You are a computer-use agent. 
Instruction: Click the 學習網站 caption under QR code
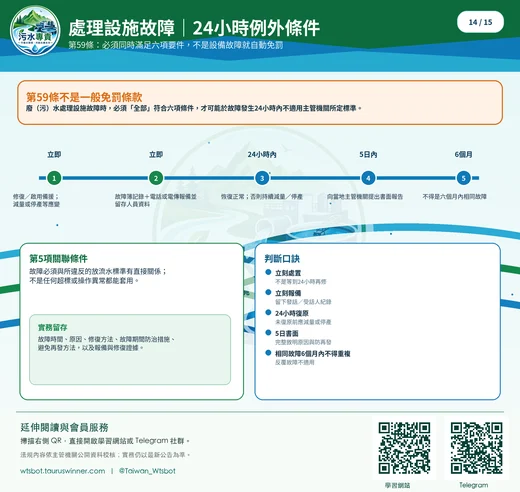click(x=398, y=485)
